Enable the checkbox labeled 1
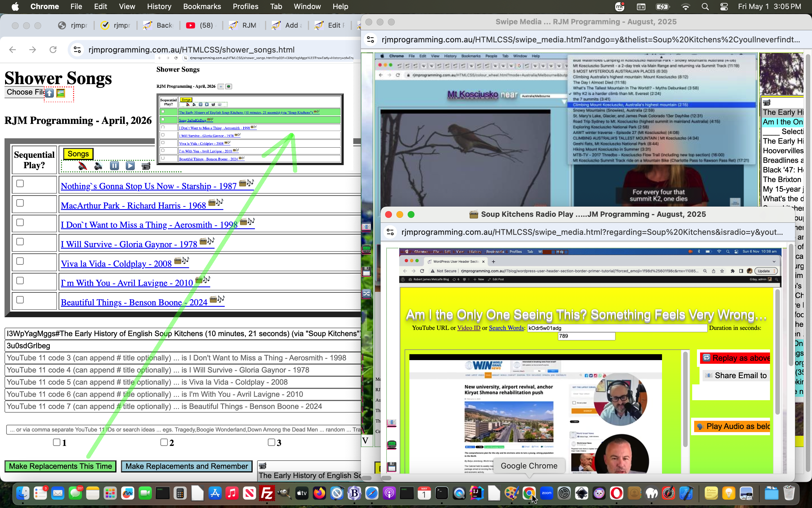812x508 pixels. tap(57, 442)
